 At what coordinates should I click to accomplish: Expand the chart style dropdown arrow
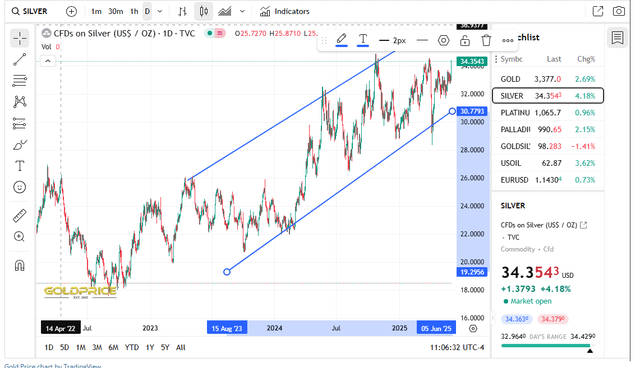pos(242,11)
